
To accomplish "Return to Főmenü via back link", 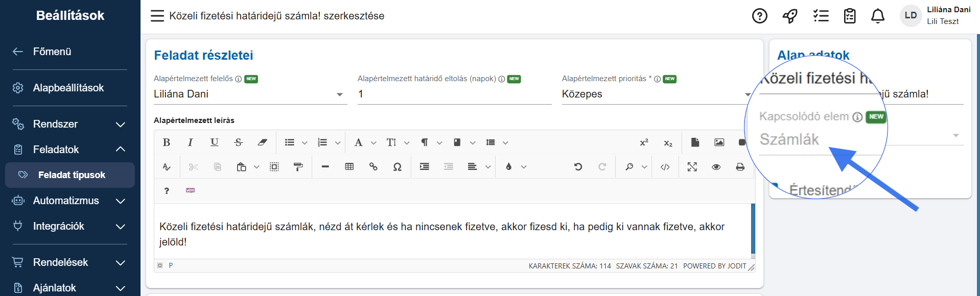I will coord(52,52).
